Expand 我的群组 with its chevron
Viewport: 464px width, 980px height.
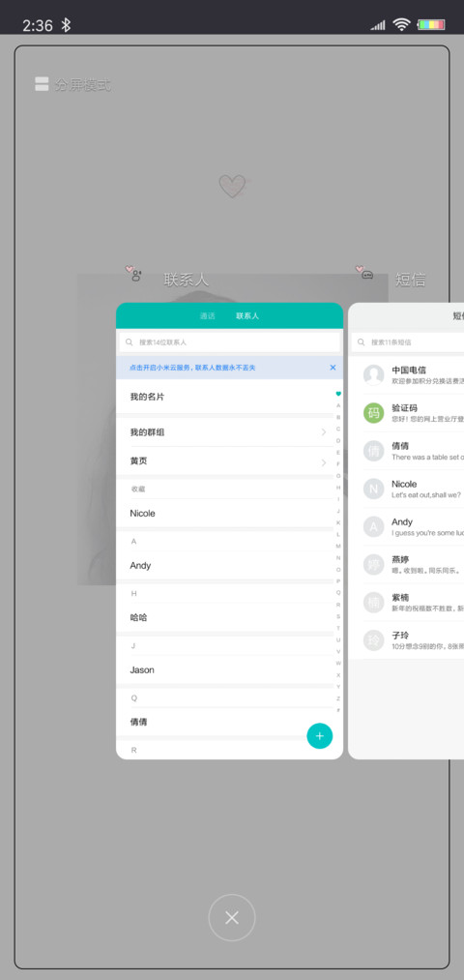tap(324, 431)
